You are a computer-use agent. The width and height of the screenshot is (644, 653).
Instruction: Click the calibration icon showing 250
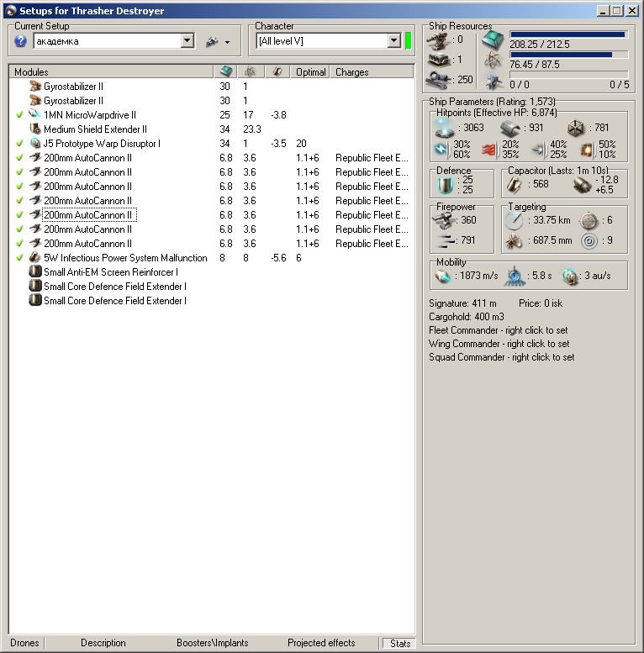click(x=438, y=79)
